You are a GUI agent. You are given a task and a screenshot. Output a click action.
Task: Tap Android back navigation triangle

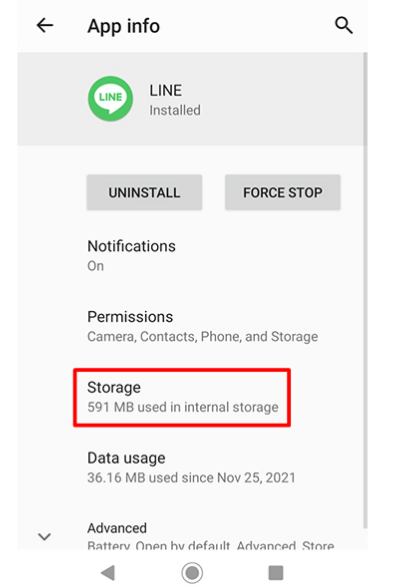(x=108, y=572)
